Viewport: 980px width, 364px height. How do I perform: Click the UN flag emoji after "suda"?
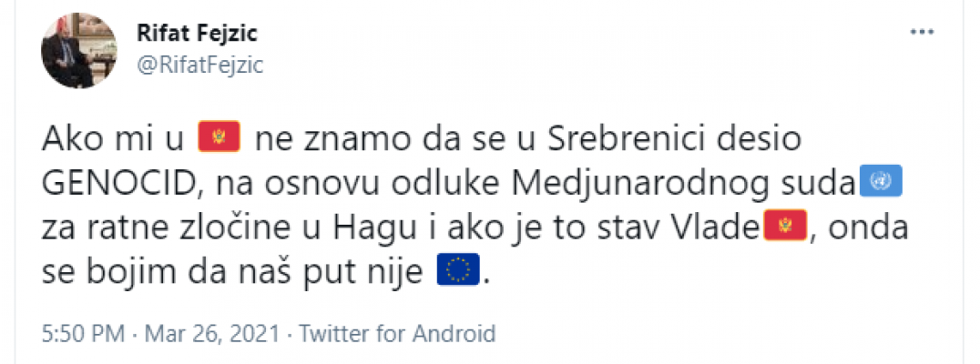(x=881, y=184)
